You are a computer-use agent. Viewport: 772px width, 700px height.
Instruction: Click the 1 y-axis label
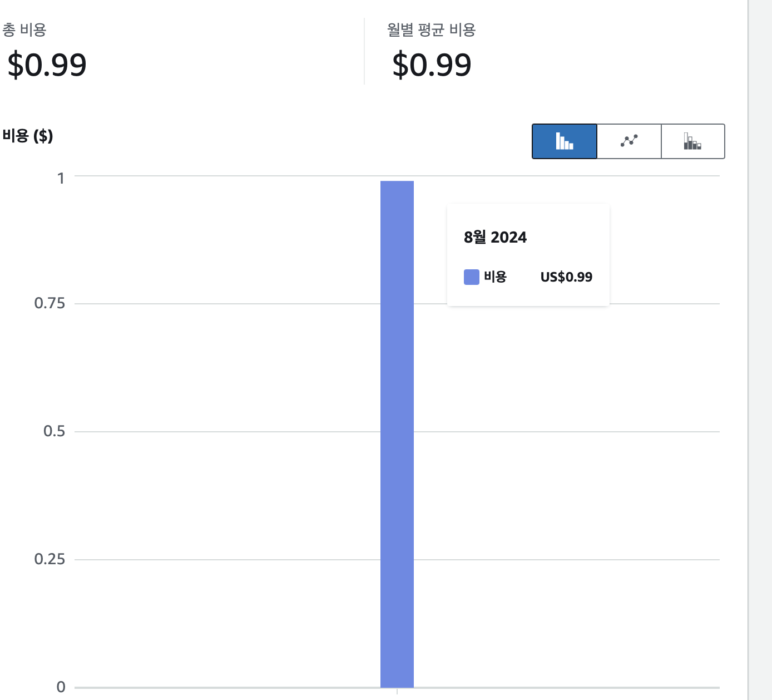(x=61, y=178)
